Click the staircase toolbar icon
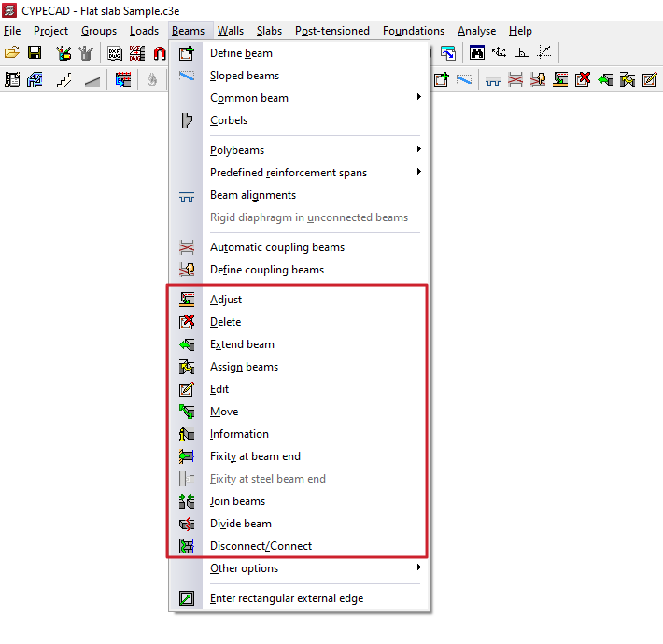663x644 pixels. (x=63, y=79)
